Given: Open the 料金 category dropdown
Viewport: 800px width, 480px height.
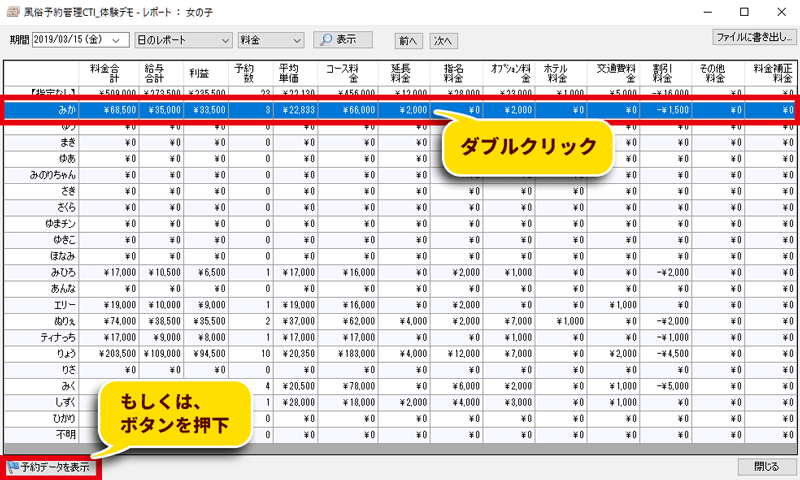Looking at the screenshot, I should (x=296, y=40).
